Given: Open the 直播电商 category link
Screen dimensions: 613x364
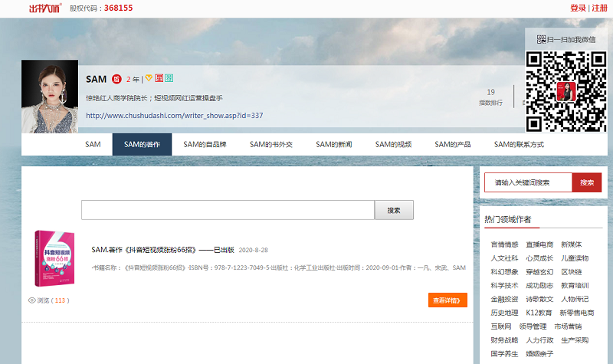Looking at the screenshot, I should point(539,244).
